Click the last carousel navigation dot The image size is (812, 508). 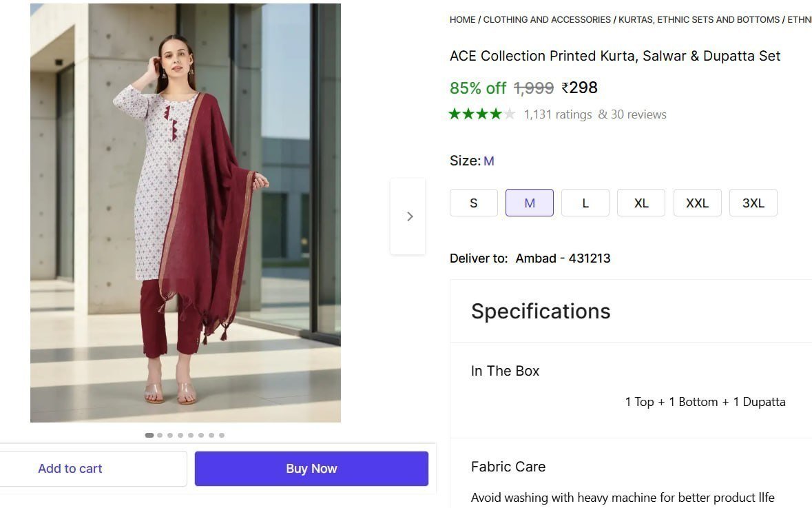click(x=222, y=435)
